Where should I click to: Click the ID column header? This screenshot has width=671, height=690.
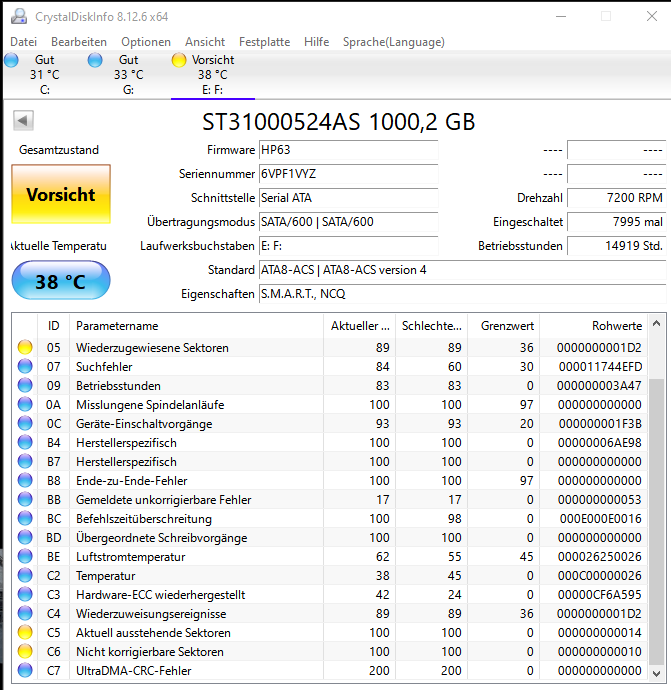pos(54,326)
